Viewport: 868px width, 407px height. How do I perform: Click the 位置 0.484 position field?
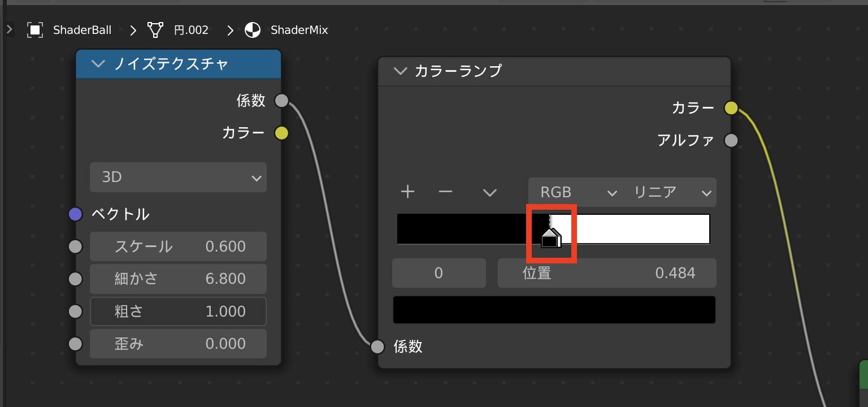coord(607,274)
